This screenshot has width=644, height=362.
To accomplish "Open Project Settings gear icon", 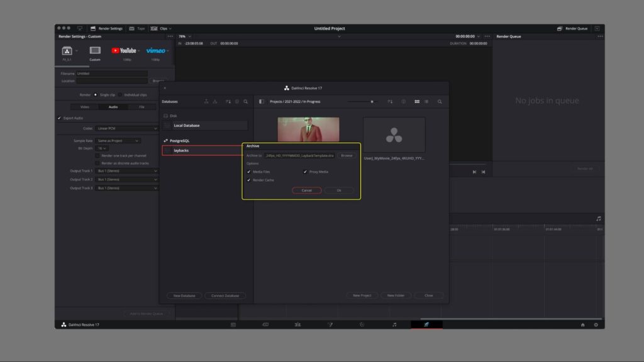I will click(x=596, y=325).
